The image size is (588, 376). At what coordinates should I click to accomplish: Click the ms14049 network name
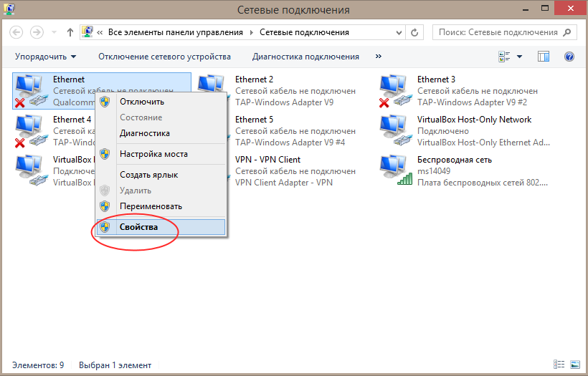[x=434, y=171]
